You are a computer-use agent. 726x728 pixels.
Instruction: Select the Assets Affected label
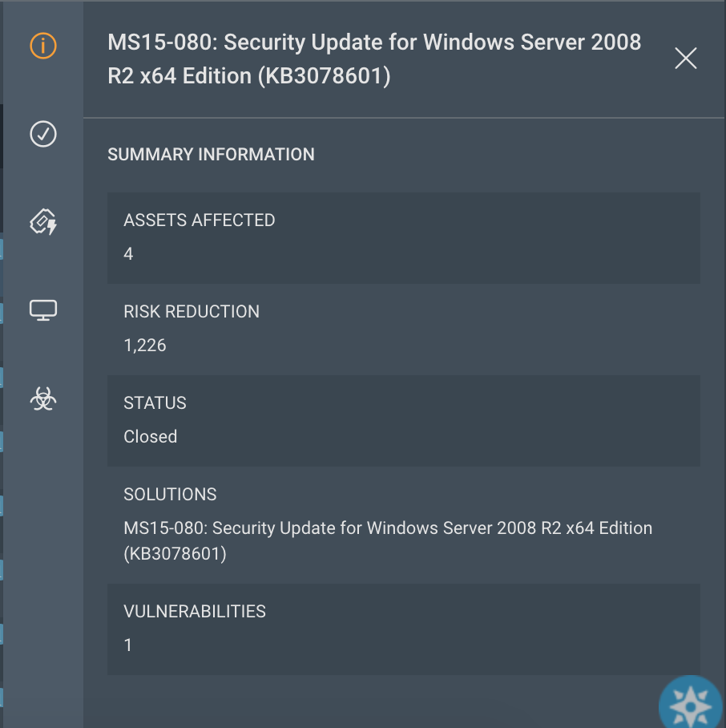pos(199,220)
